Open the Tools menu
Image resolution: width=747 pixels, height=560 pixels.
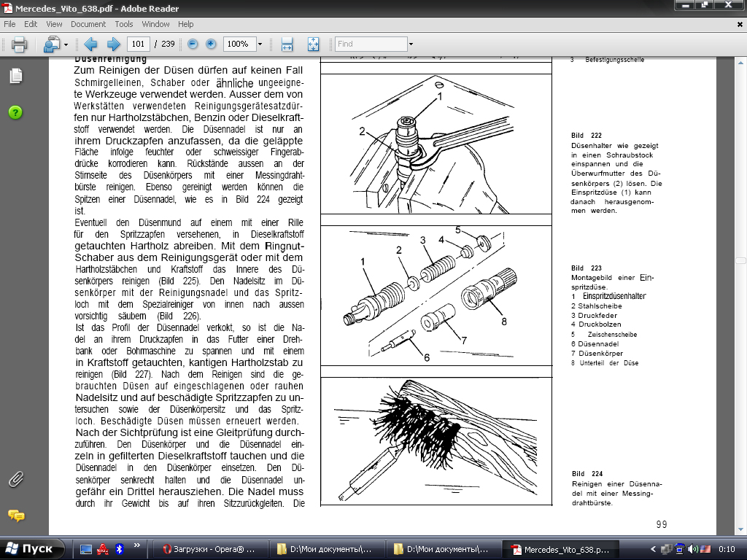point(124,24)
